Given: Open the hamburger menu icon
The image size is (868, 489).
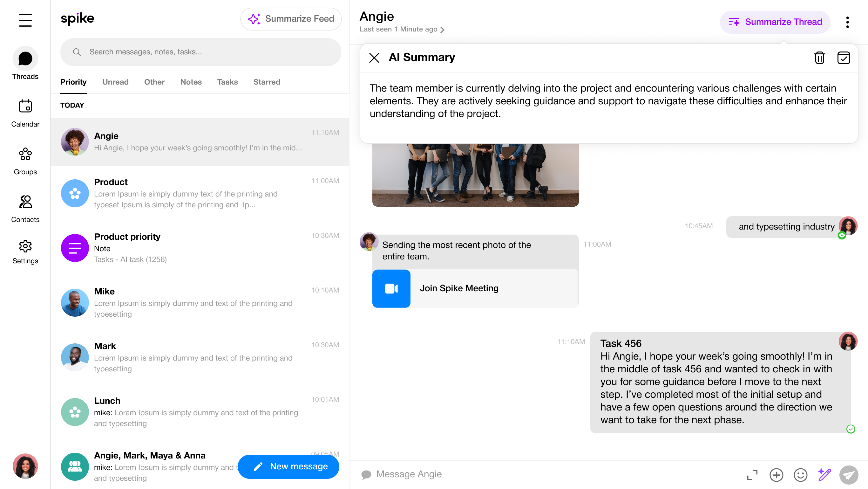Looking at the screenshot, I should (x=25, y=20).
